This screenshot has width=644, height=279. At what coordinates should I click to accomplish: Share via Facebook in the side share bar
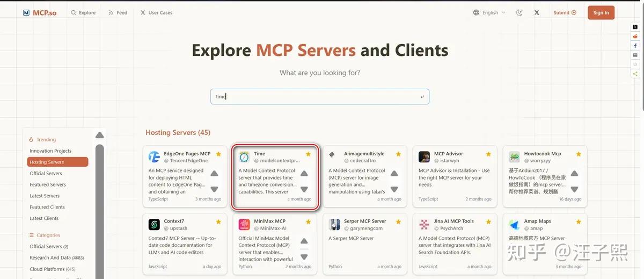pos(635,46)
